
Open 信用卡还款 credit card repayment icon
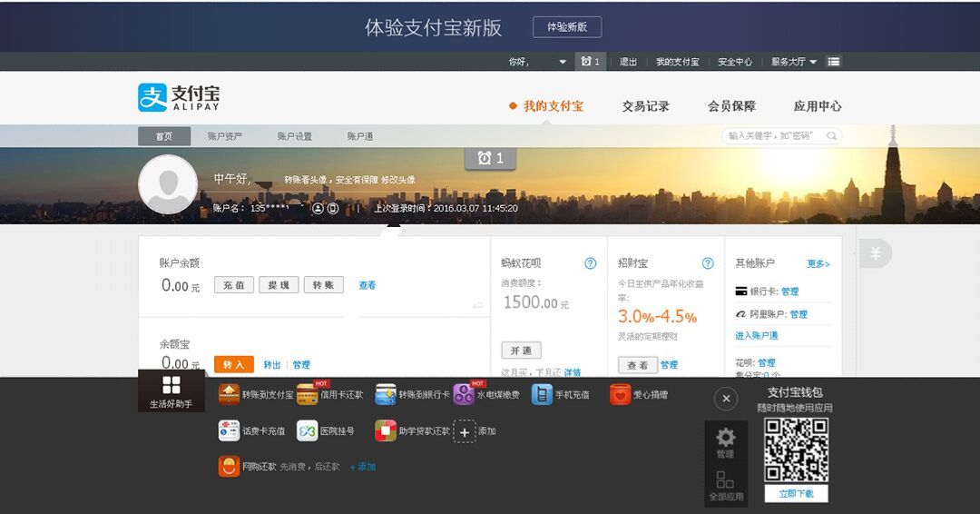point(307,395)
